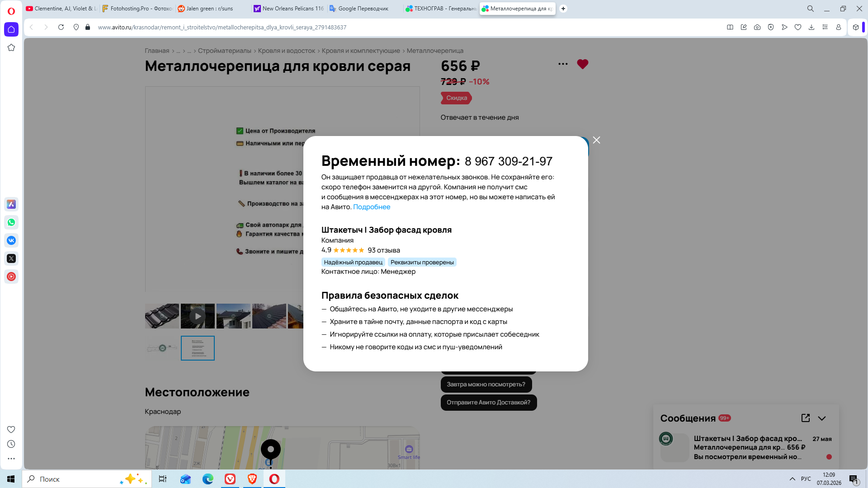
Task: Open the three-dots listing options menu
Action: (x=563, y=64)
